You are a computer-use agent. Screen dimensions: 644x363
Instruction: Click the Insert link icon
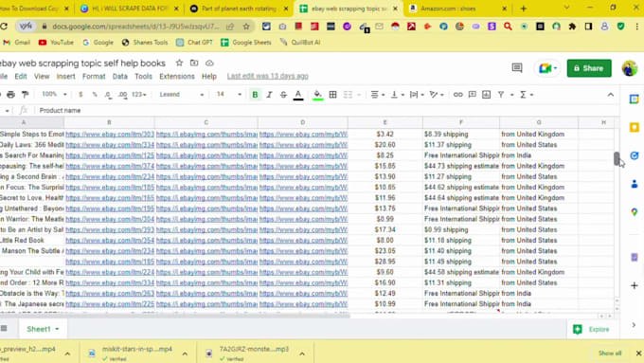pos(457,95)
